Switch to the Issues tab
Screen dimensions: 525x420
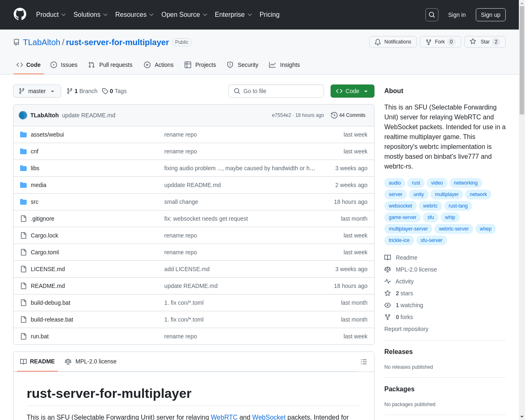64,65
